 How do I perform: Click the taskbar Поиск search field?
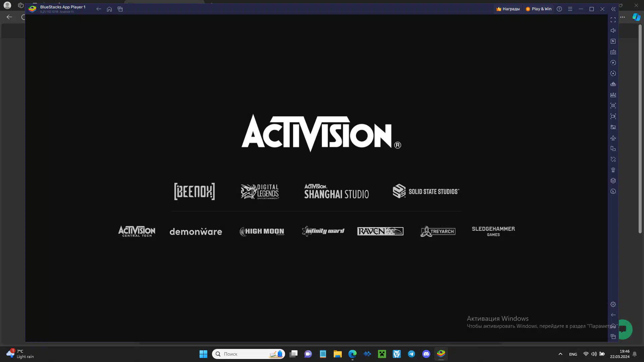(249, 354)
